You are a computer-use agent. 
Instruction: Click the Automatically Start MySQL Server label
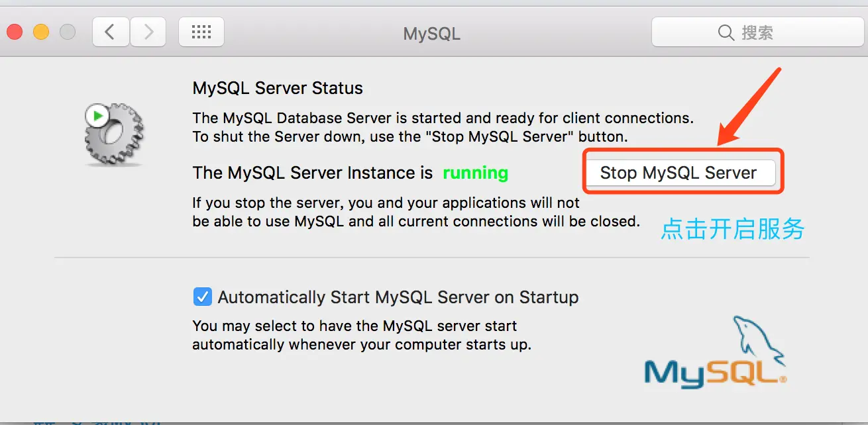pos(398,297)
